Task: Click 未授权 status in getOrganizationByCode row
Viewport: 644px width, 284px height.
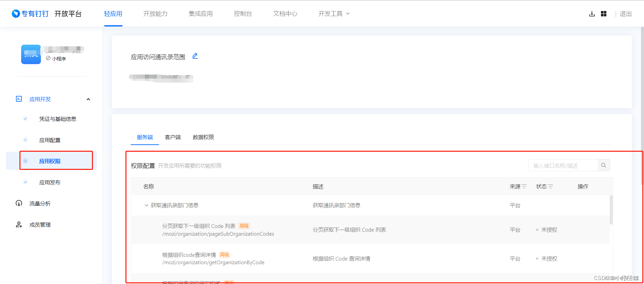Action: pyautogui.click(x=549, y=258)
